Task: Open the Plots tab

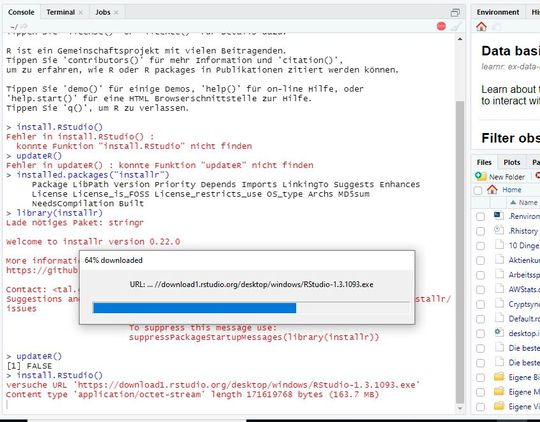Action: pyautogui.click(x=512, y=162)
